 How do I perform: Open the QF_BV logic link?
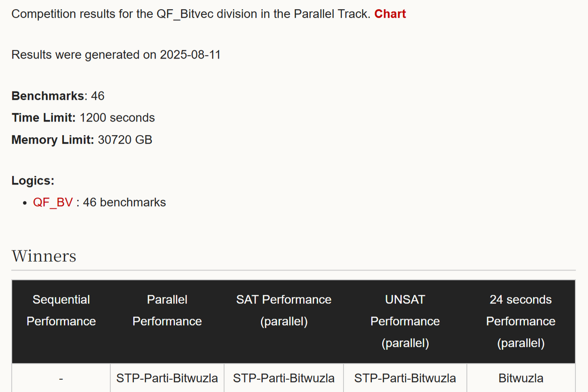53,203
